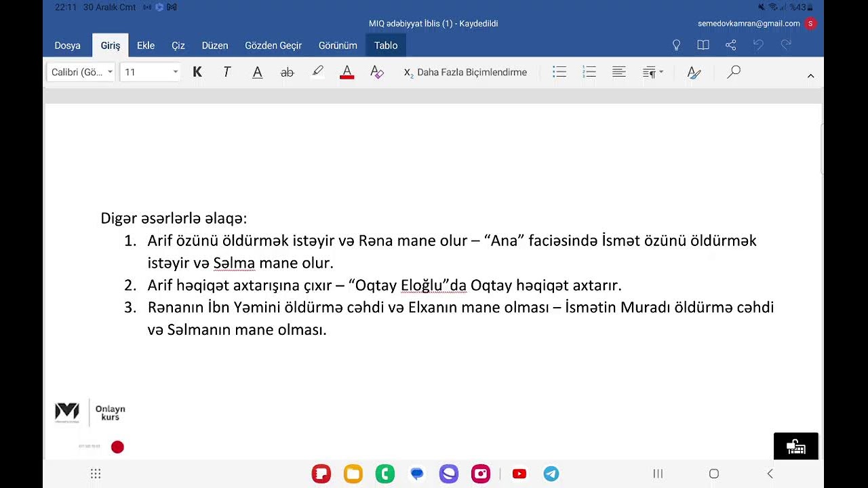
Task: Open the yellow My Files app
Action: coord(353,474)
